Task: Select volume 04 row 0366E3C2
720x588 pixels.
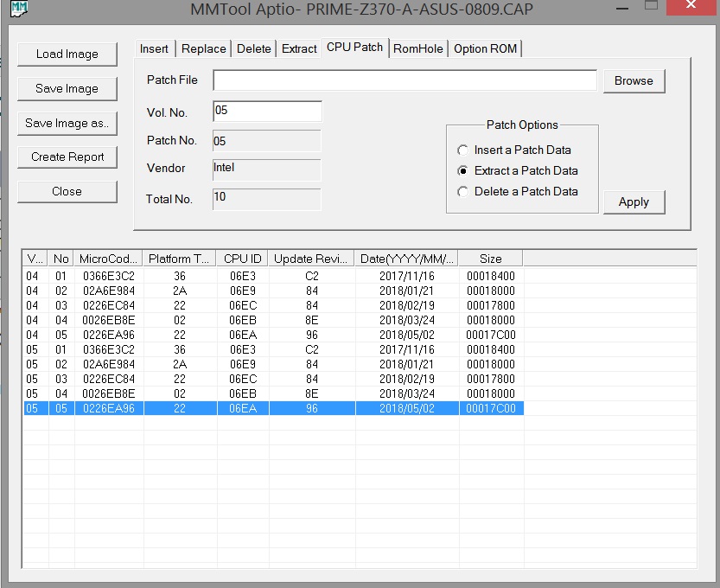Action: [273, 276]
